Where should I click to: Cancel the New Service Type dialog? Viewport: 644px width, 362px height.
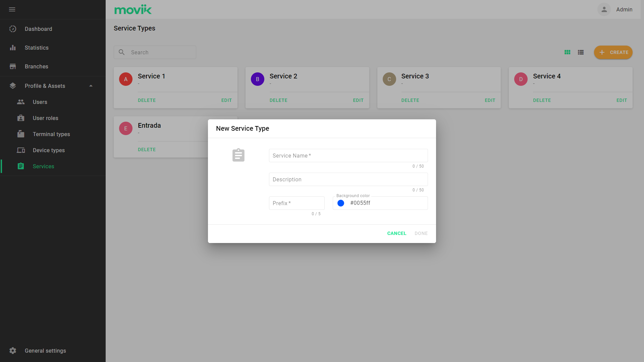(x=396, y=233)
